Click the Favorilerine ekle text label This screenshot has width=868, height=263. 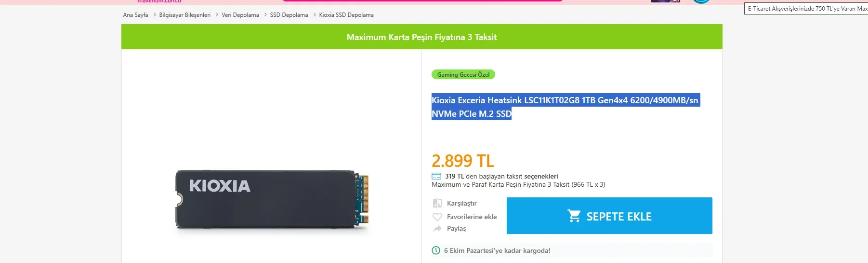pos(472,217)
